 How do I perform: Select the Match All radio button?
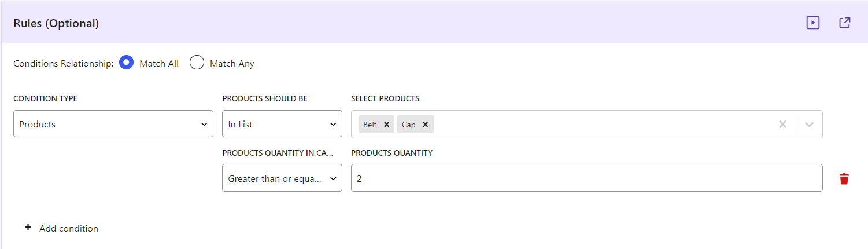(x=127, y=63)
